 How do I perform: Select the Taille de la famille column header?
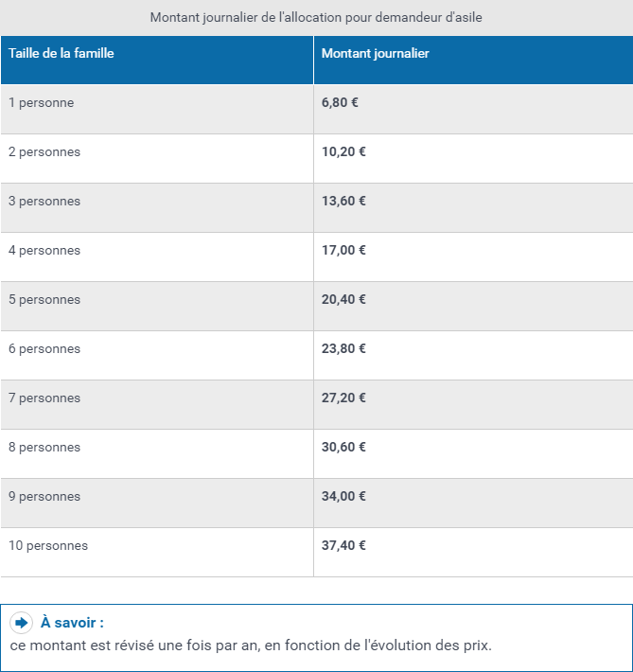62,54
